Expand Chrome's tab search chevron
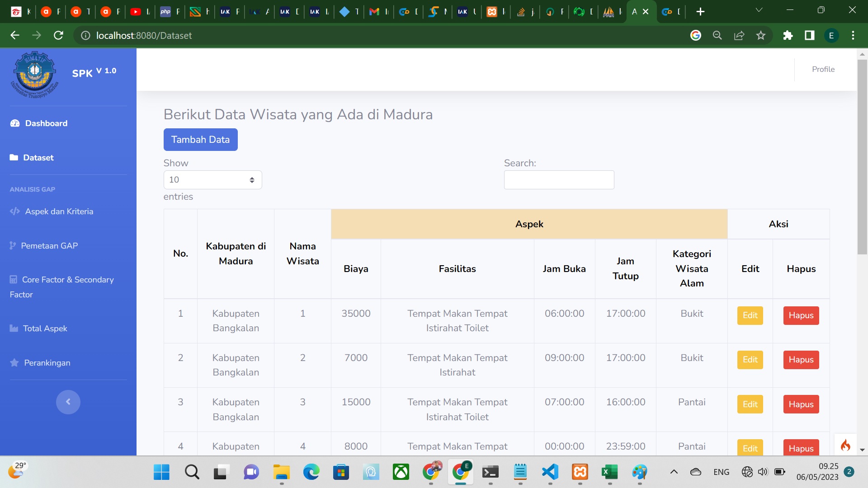 [759, 10]
